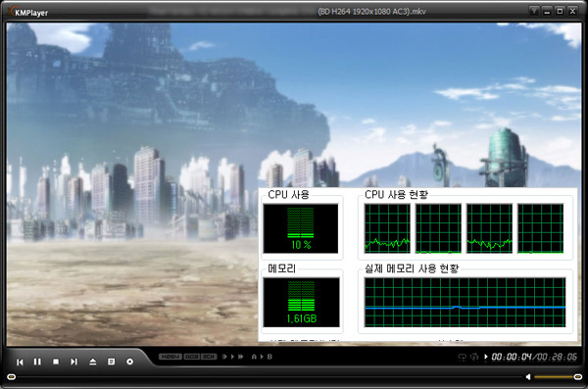The height and width of the screenshot is (389, 588).
Task: Toggle the shuffle mode icon
Action: coord(474,357)
